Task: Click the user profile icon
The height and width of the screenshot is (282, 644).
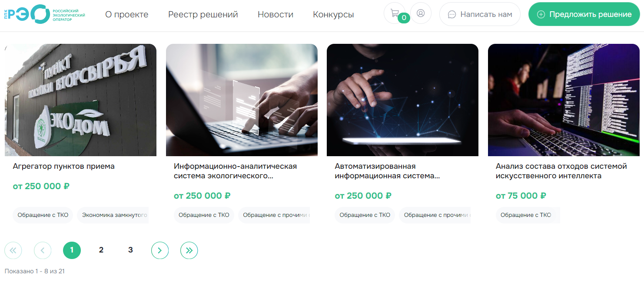Action: (421, 13)
